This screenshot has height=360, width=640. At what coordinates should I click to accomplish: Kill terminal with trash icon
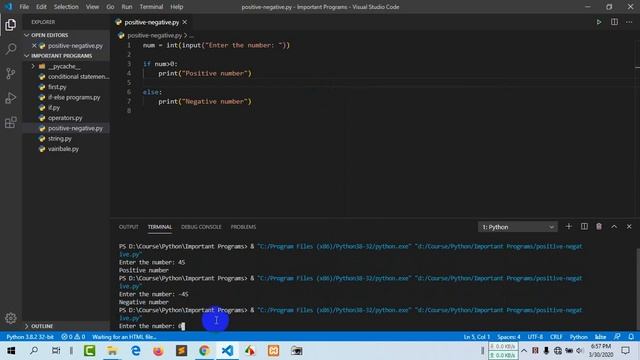pyautogui.click(x=599, y=227)
